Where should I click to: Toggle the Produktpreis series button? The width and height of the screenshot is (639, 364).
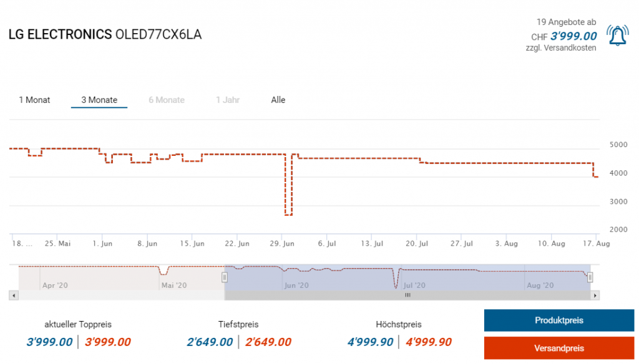coord(559,320)
